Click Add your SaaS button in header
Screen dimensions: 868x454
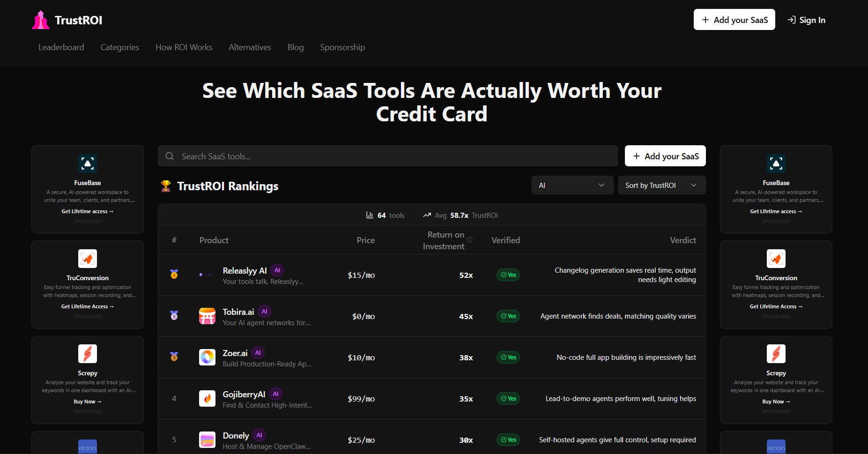(x=734, y=20)
